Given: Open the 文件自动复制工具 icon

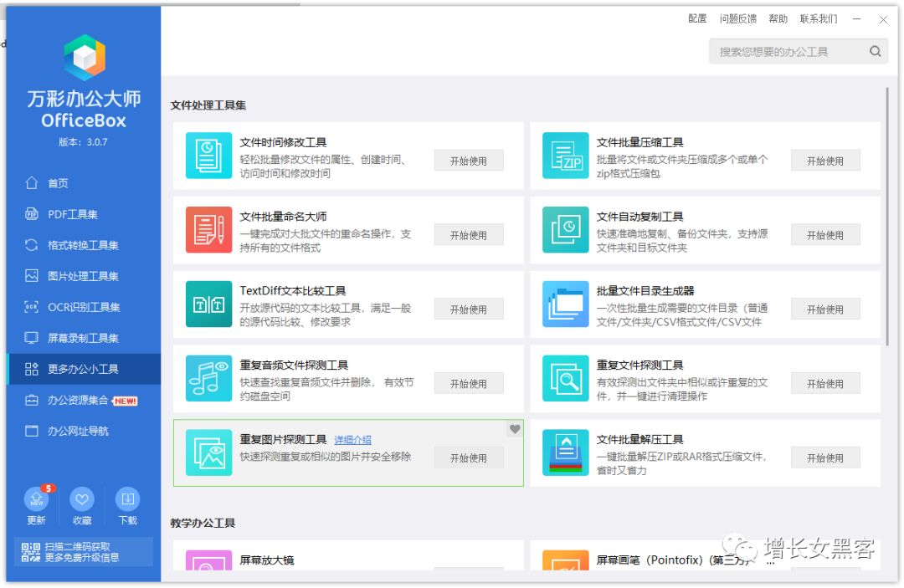Looking at the screenshot, I should (566, 230).
